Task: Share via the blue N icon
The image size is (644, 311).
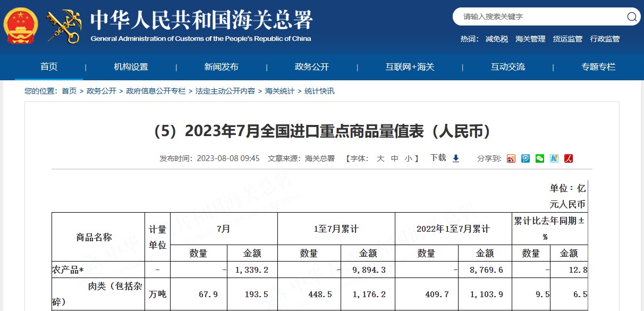Action: (554, 158)
